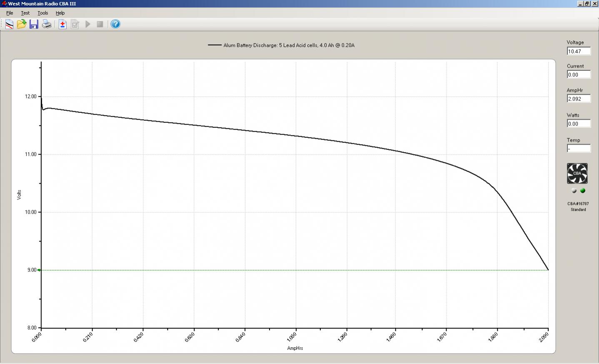
Task: Open a saved test file via folder icon
Action: 22,24
